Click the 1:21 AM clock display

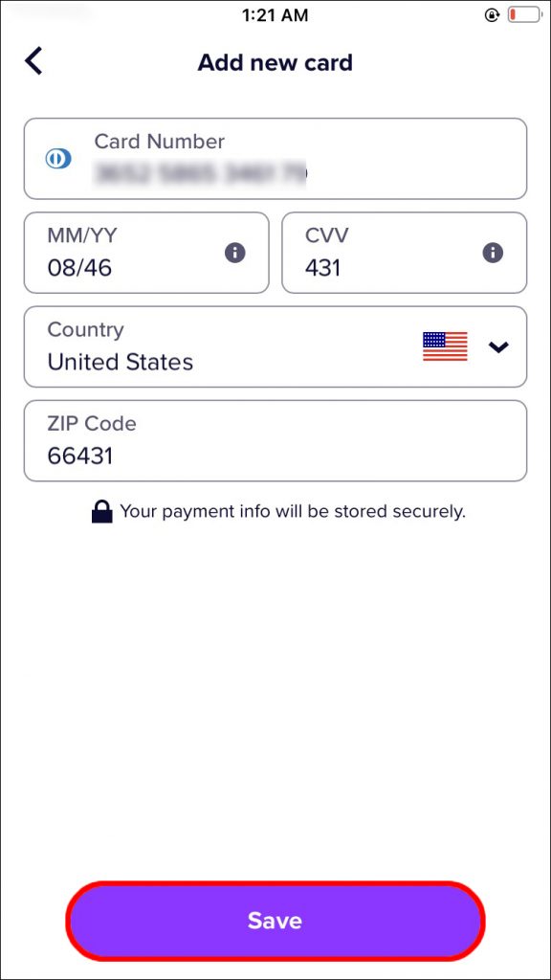tap(275, 14)
